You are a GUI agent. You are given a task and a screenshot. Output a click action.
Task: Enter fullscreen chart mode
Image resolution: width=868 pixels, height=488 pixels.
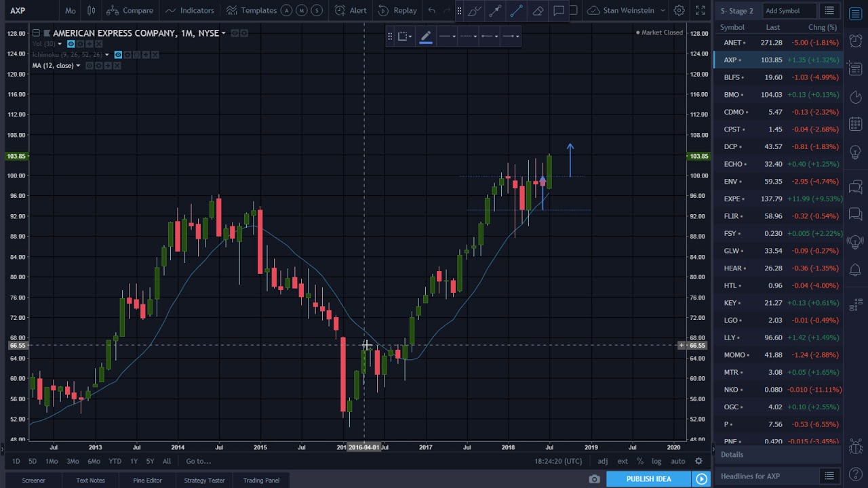(x=701, y=10)
